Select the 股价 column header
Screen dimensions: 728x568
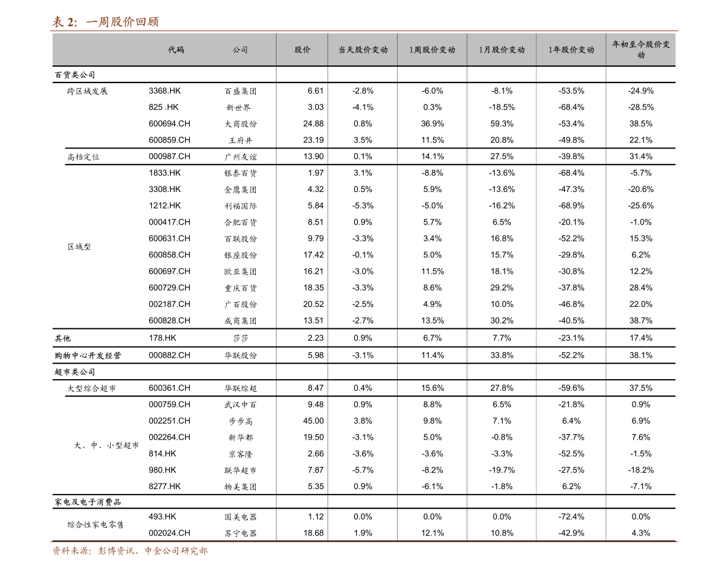tap(302, 50)
